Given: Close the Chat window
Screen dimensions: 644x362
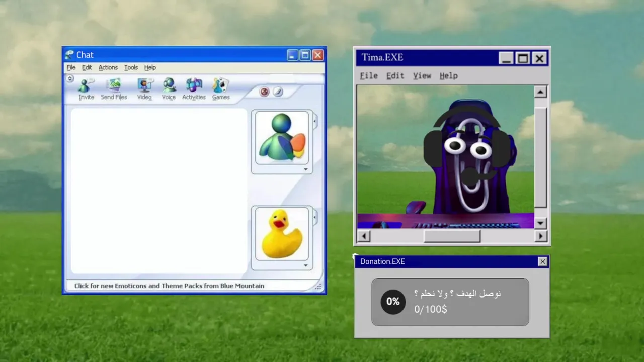Looking at the screenshot, I should tap(318, 55).
